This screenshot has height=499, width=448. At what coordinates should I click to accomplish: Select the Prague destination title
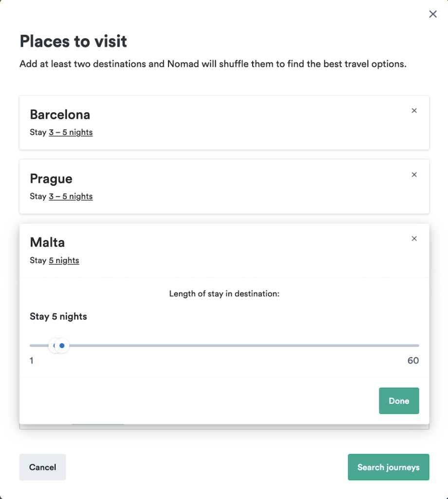pos(51,179)
